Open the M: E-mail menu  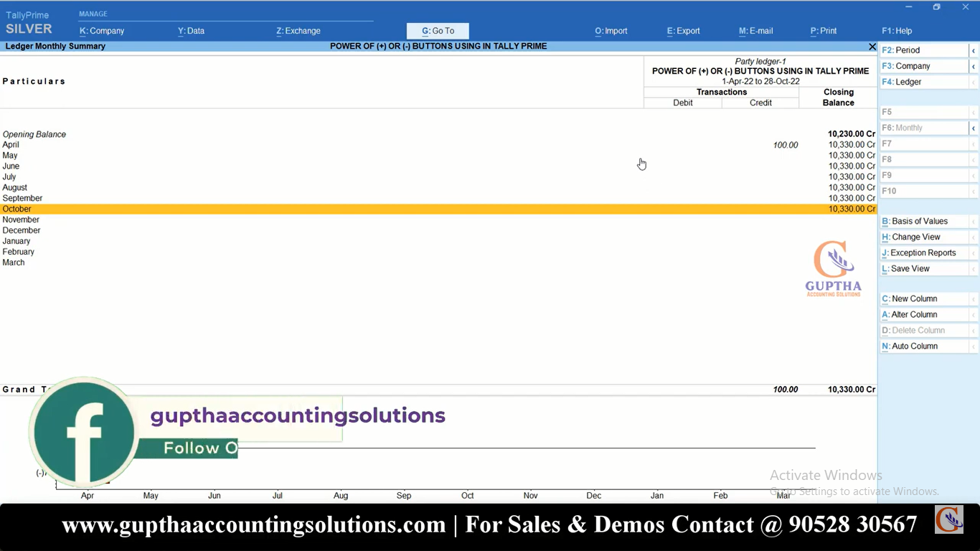point(755,31)
